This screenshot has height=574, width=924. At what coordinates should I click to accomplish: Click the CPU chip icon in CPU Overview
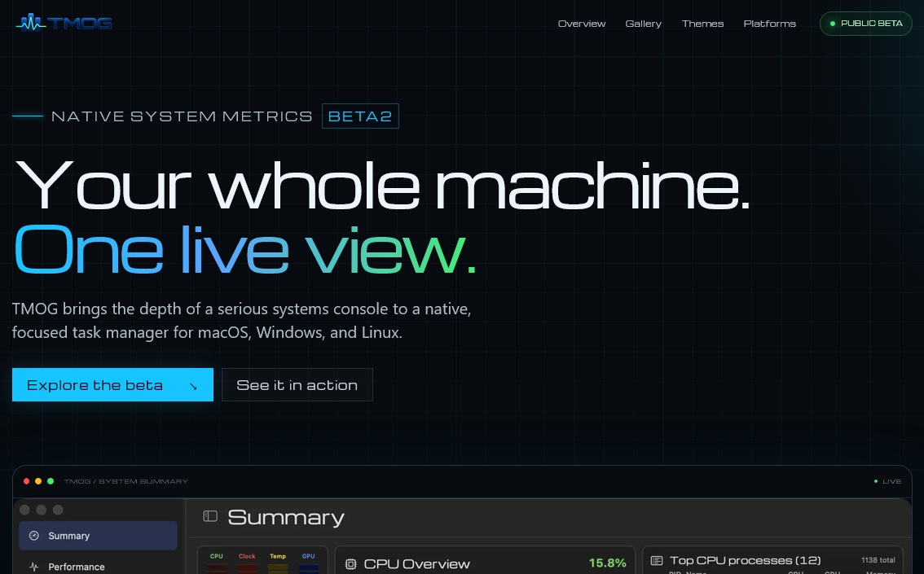point(350,564)
